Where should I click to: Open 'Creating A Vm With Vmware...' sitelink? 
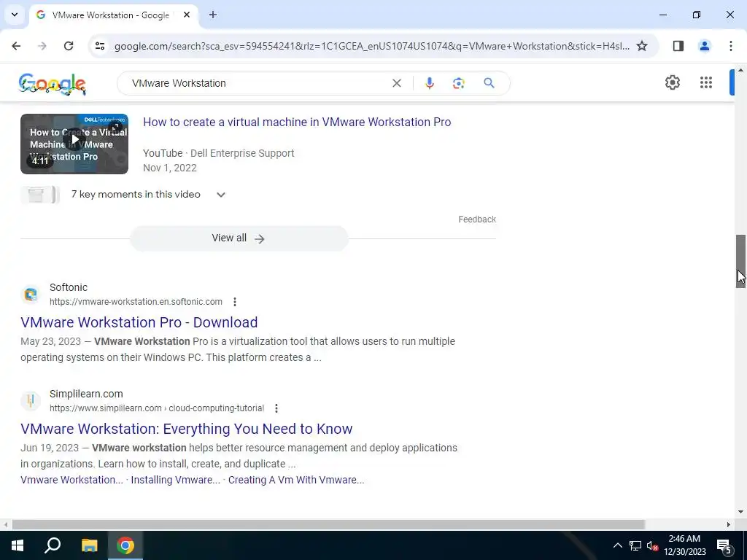point(296,480)
